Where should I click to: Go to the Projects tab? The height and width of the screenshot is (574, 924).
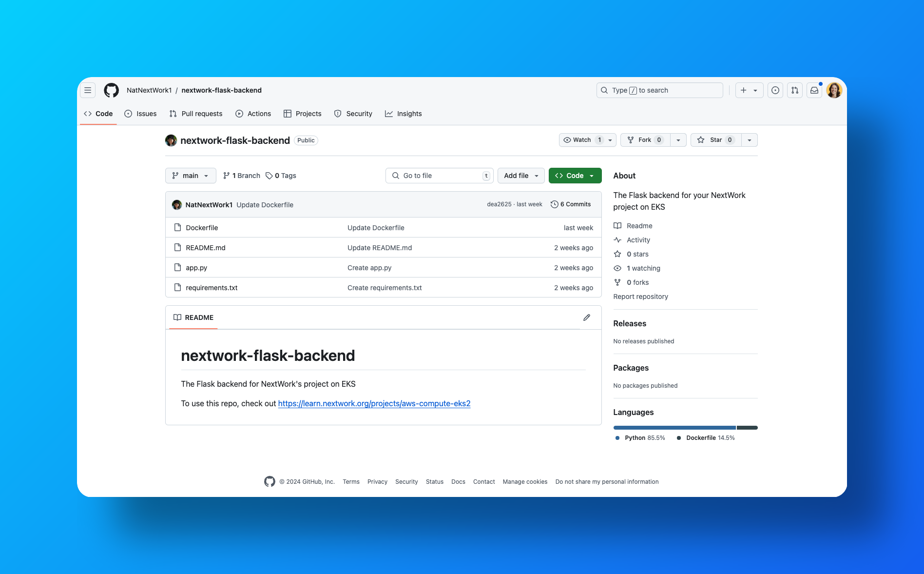click(303, 114)
